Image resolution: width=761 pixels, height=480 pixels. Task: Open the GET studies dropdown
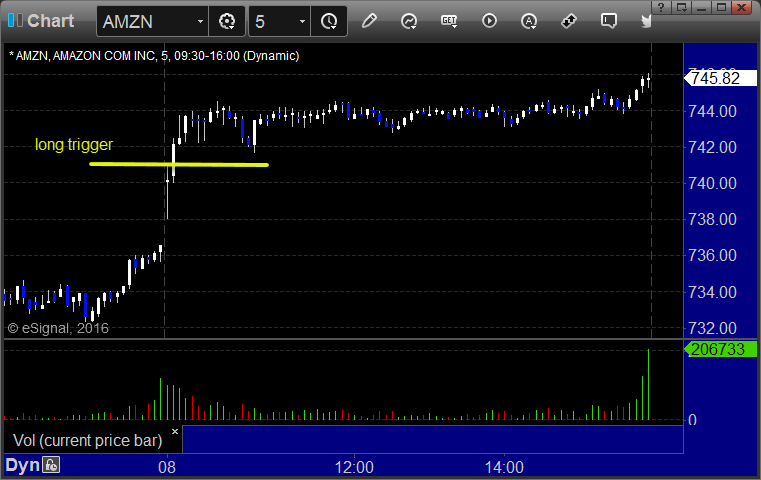449,21
